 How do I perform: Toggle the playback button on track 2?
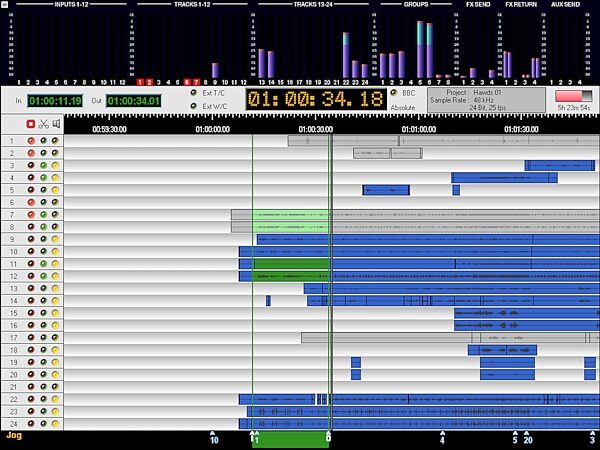coord(55,153)
